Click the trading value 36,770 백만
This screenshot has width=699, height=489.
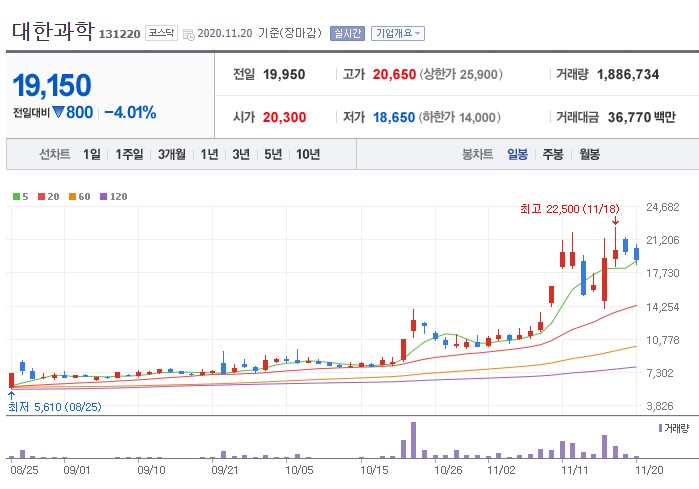[x=641, y=117]
